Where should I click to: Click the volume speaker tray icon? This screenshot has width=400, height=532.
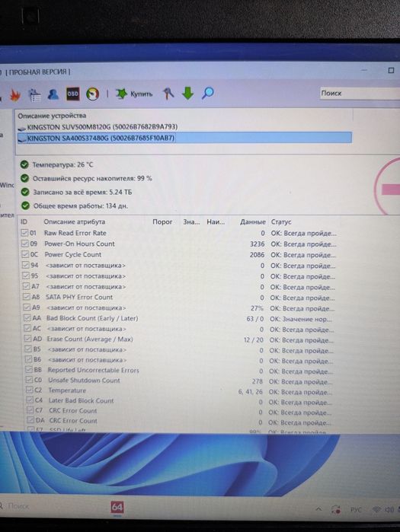pyautogui.click(x=389, y=509)
